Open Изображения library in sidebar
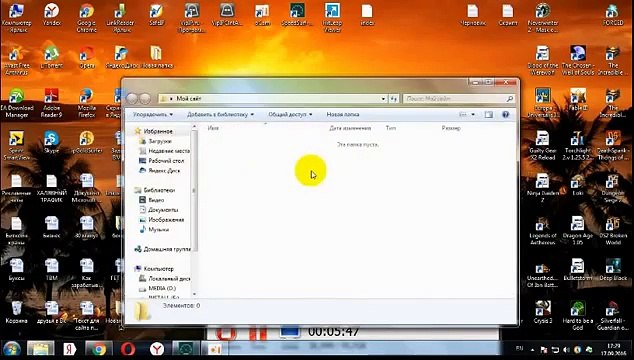The width and height of the screenshot is (634, 360). tap(166, 220)
